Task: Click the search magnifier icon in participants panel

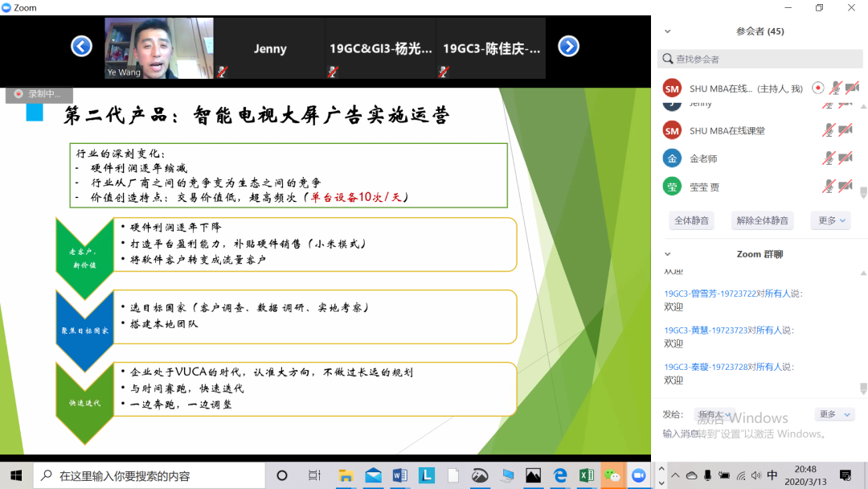Action: (666, 59)
